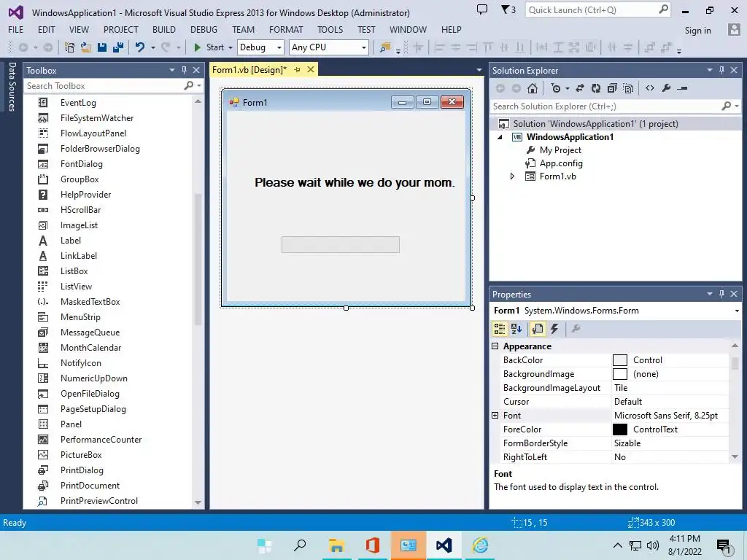This screenshot has width=747, height=560.
Task: Choose the ListBox control in Toolbox
Action: pyautogui.click(x=74, y=271)
